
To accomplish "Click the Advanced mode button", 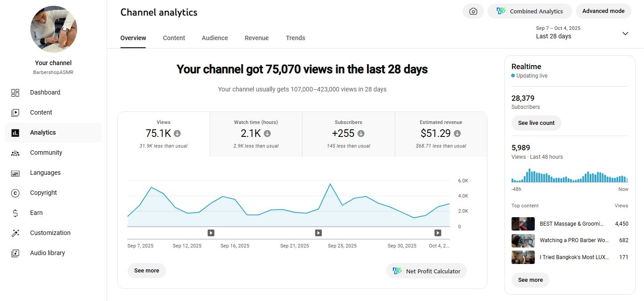I will 603,11.
